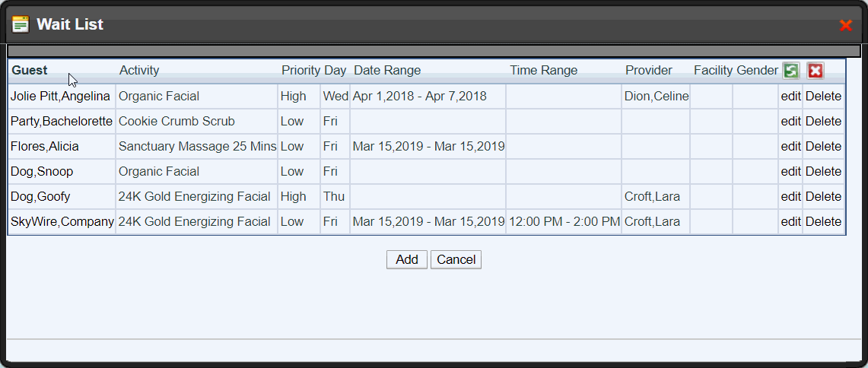Edit the Jolie Pitt,Angelina entry
The image size is (868, 368).
tap(791, 97)
